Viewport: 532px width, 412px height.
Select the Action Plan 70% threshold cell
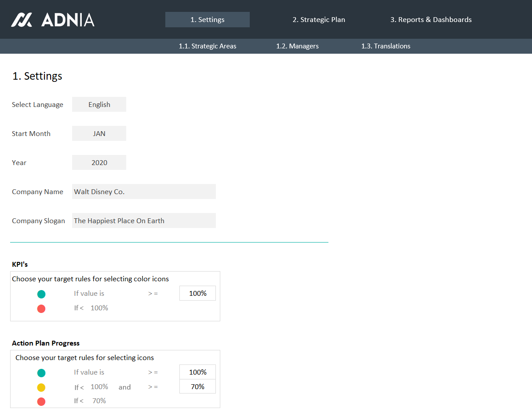[x=197, y=386]
